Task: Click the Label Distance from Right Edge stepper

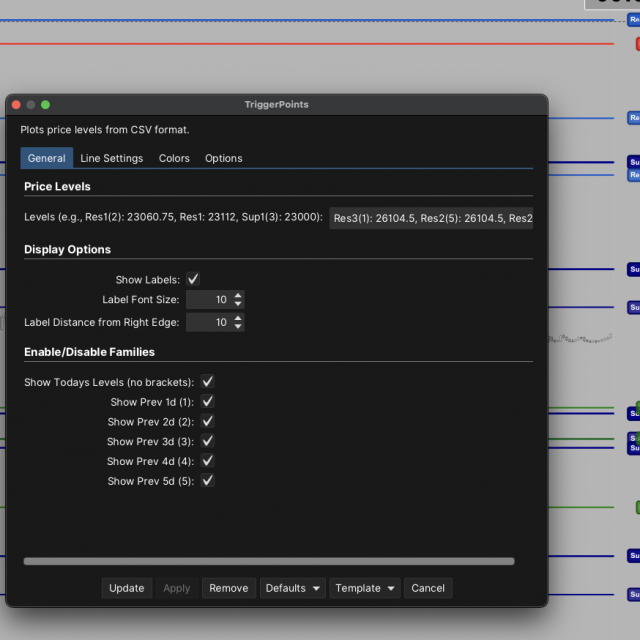Action: click(x=238, y=323)
